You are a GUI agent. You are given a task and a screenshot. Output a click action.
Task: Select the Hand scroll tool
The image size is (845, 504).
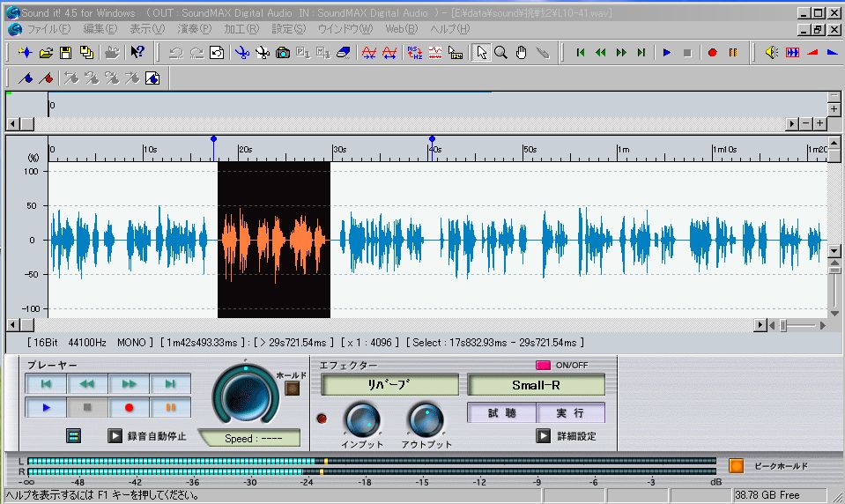coord(521,53)
